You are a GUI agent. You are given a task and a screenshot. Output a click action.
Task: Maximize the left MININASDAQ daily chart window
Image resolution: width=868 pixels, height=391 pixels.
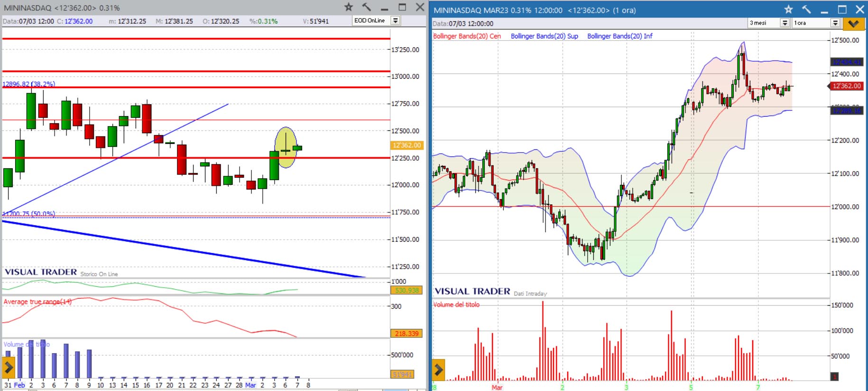click(x=402, y=7)
